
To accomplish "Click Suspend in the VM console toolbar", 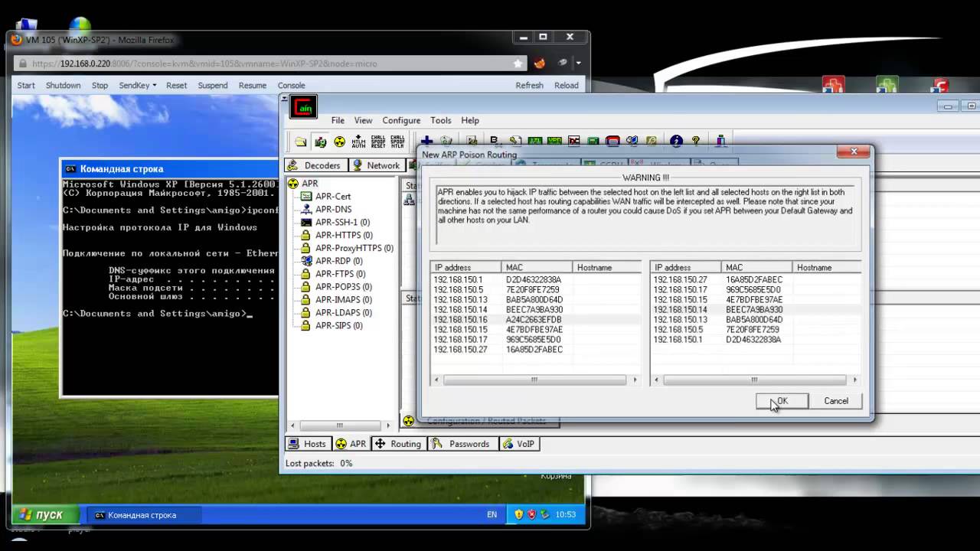I will pos(213,86).
